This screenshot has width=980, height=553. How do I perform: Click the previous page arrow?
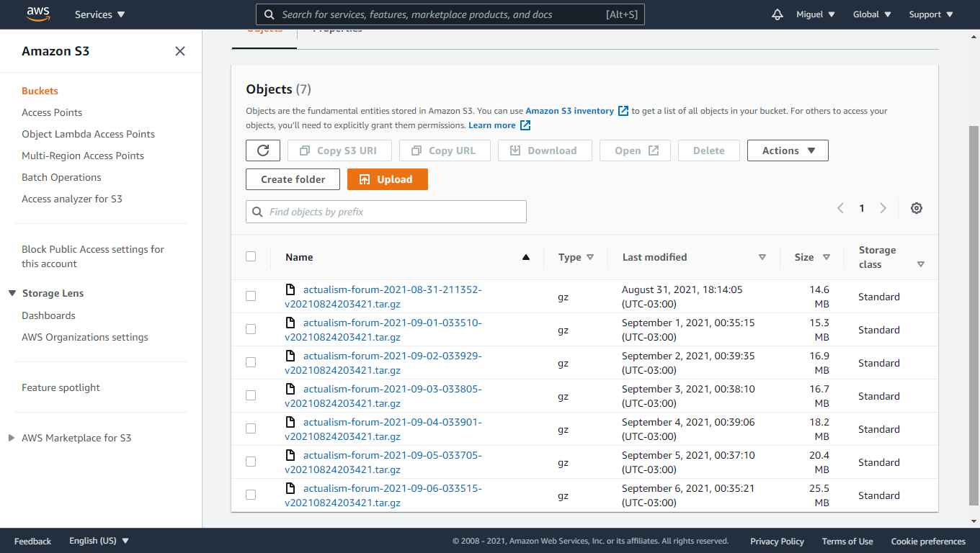(x=840, y=208)
